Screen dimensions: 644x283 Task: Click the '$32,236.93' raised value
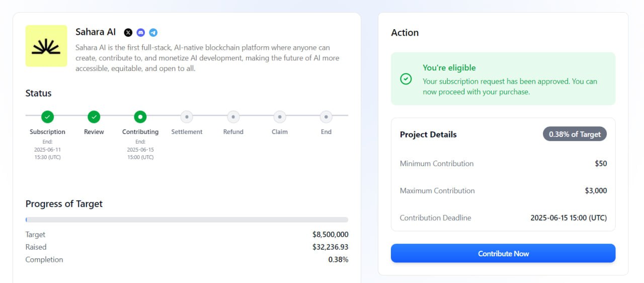pos(330,247)
